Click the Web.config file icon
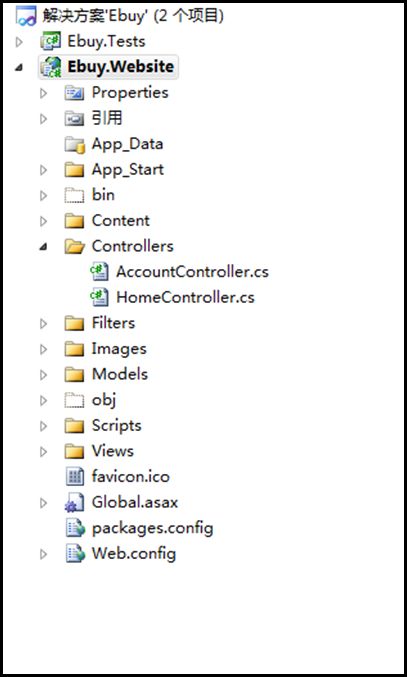Image resolution: width=407 pixels, height=677 pixels. [74, 554]
